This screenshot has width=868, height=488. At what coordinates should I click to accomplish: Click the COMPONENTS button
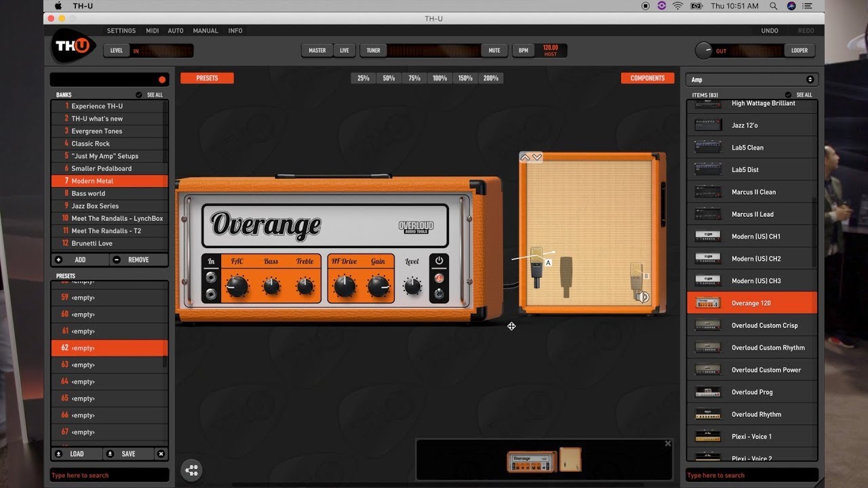pyautogui.click(x=648, y=78)
